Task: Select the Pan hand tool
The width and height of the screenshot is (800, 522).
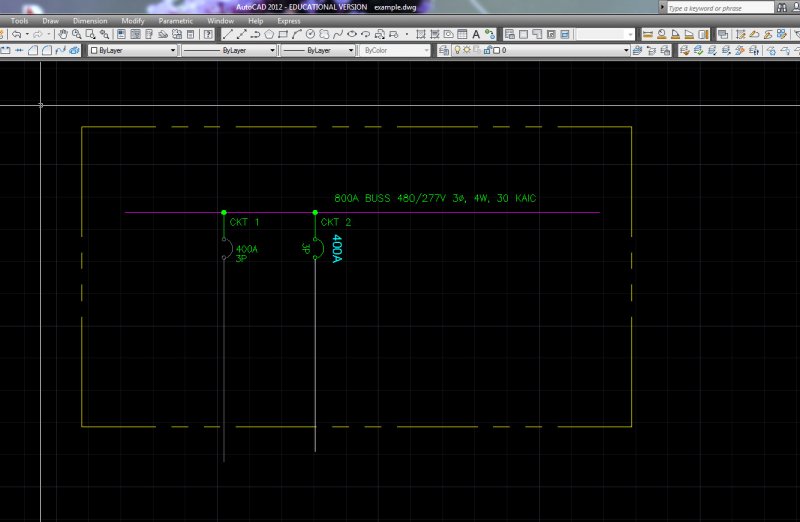Action: pyautogui.click(x=64, y=34)
